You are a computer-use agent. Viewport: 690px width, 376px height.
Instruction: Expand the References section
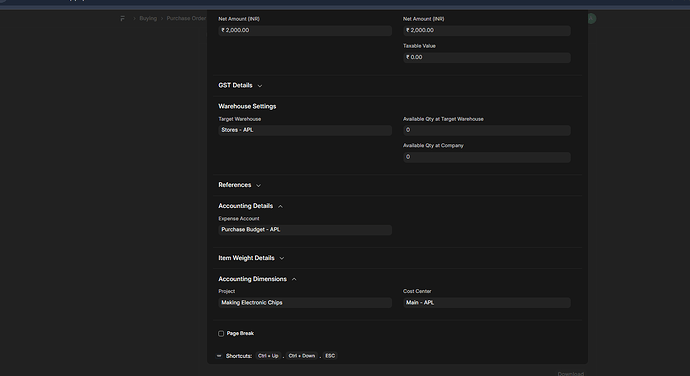pyautogui.click(x=239, y=185)
